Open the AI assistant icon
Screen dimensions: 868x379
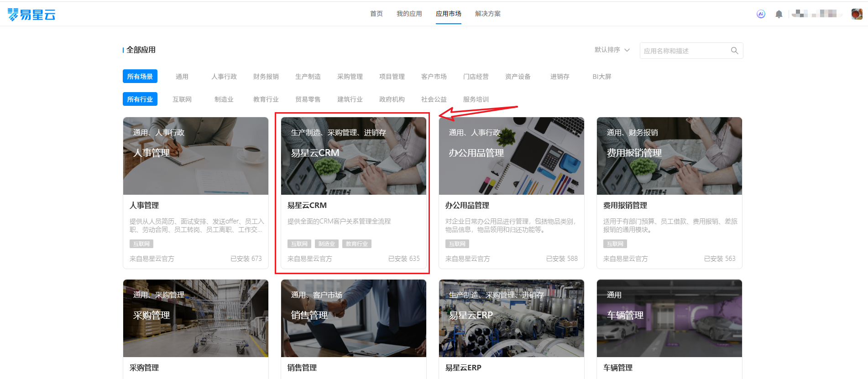[x=761, y=14]
